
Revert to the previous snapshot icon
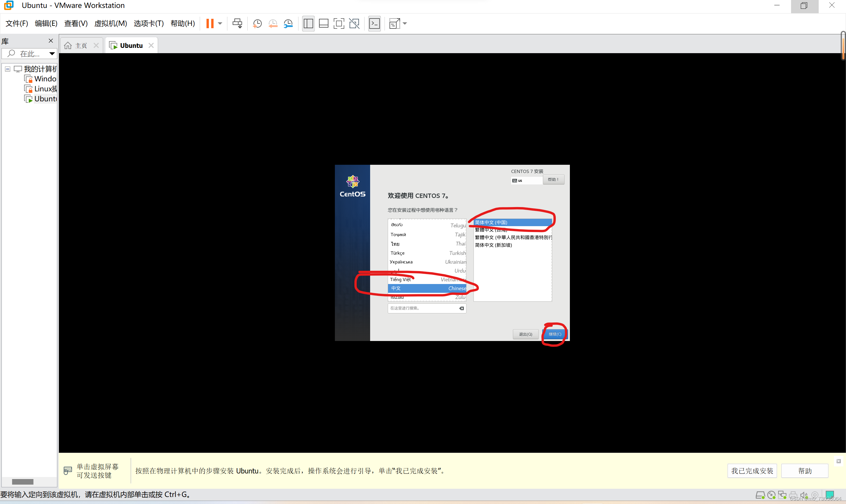click(273, 23)
